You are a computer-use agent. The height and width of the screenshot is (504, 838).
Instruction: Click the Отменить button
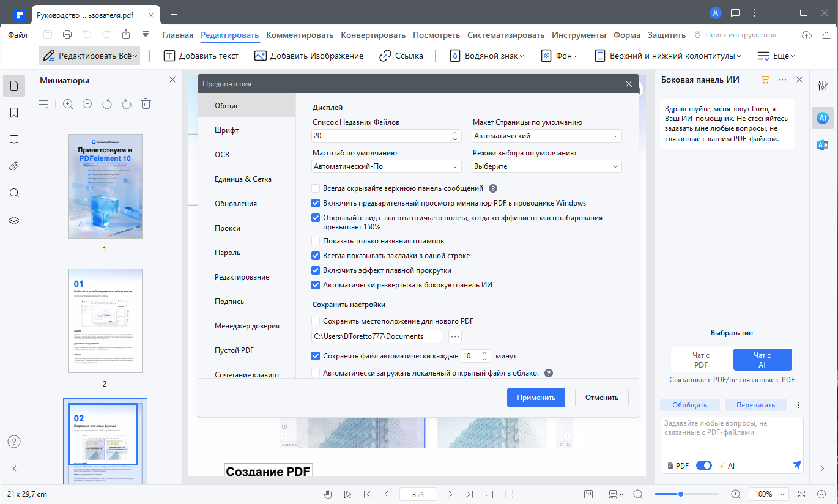602,398
